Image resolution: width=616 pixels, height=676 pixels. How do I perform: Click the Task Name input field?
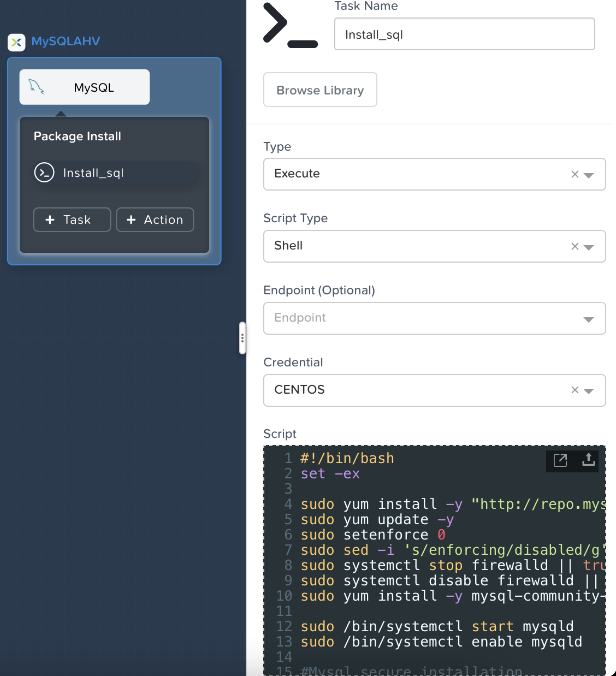click(464, 34)
